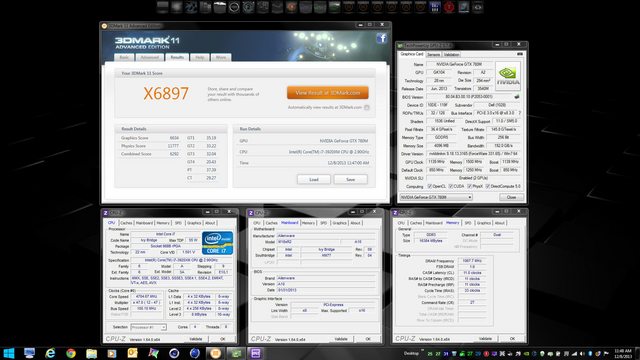Open About tab in CPU-Z CPU window
The height and width of the screenshot is (360, 640).
click(x=210, y=223)
